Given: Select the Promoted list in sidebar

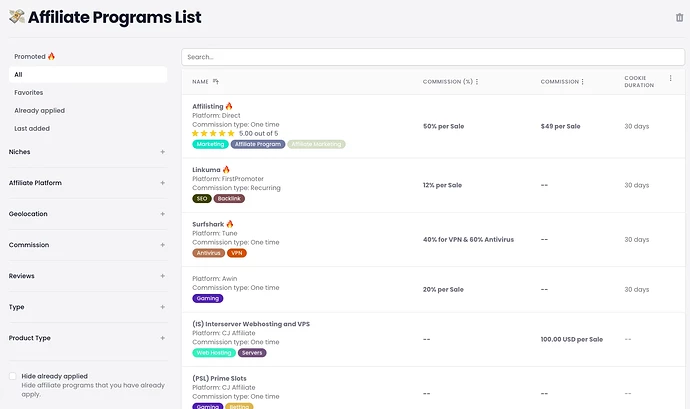Looking at the screenshot, I should pyautogui.click(x=35, y=56).
